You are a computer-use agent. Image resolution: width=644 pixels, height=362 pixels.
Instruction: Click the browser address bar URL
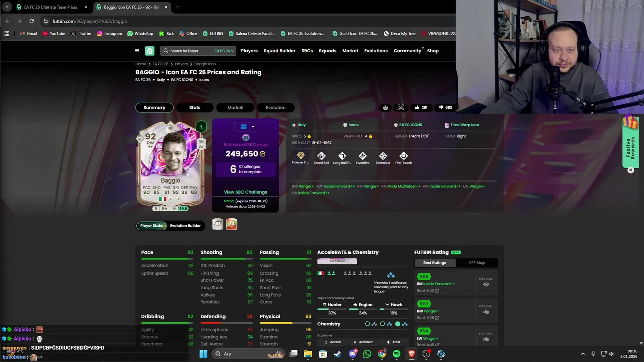[90, 21]
